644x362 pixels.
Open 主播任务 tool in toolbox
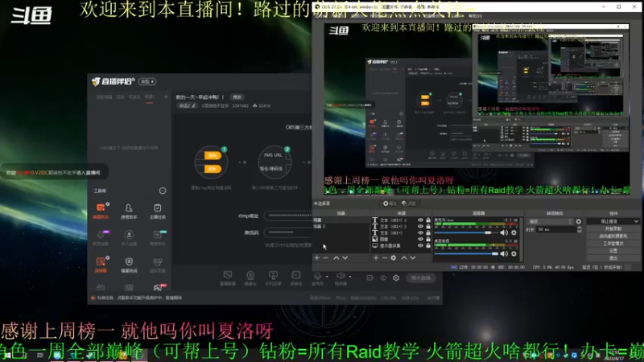(157, 211)
